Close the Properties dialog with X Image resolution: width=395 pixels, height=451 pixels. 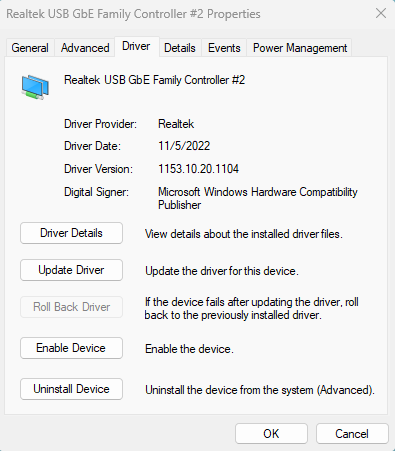[381, 14]
